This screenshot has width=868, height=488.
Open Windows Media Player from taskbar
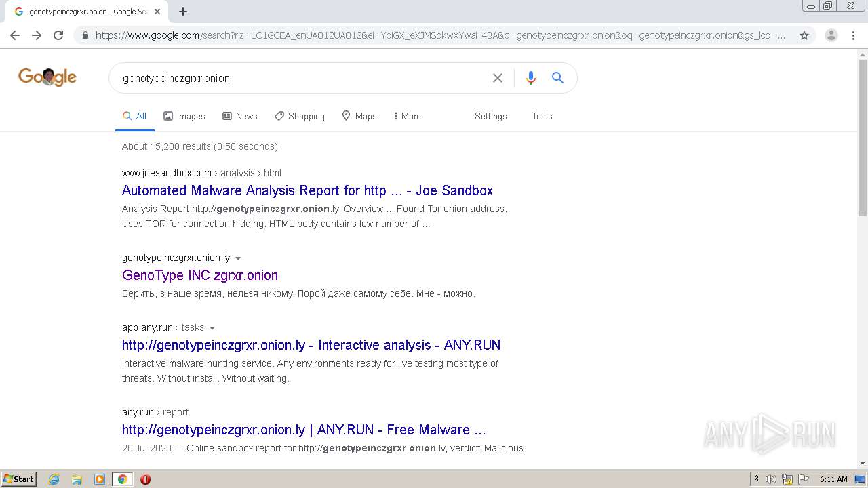(x=100, y=479)
